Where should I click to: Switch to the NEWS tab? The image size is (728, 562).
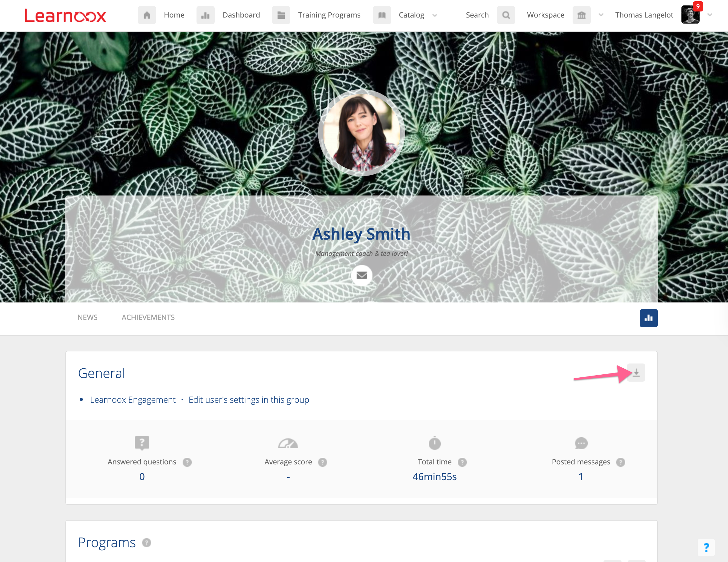click(x=87, y=318)
